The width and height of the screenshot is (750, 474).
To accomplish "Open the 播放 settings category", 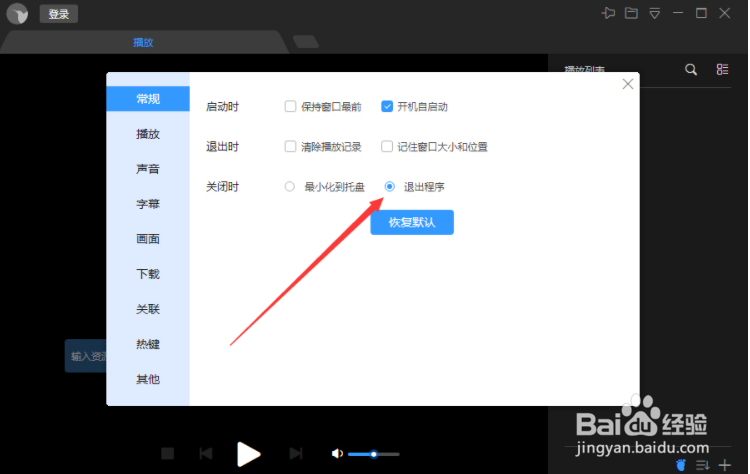I will 148,134.
